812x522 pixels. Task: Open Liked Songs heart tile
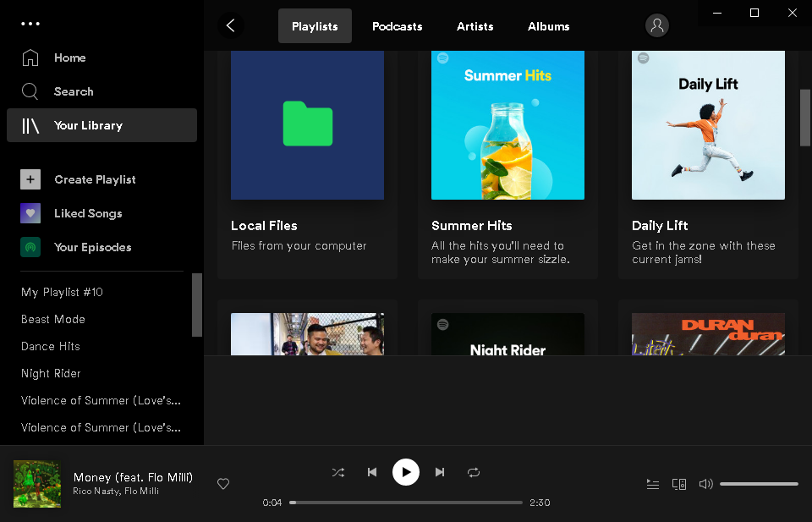(x=30, y=213)
